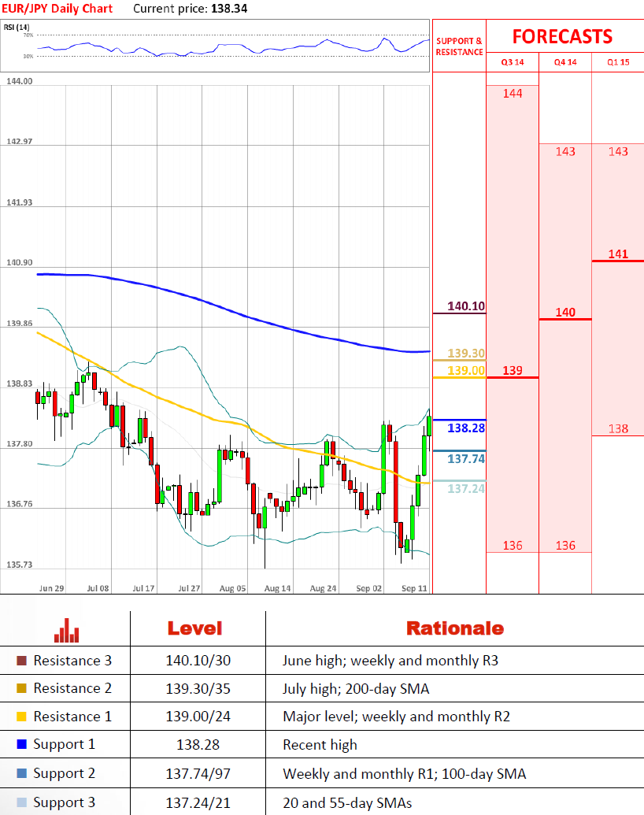Click the Sep 11 date axis label
Screen dimensions: 644x815
pyautogui.click(x=414, y=588)
